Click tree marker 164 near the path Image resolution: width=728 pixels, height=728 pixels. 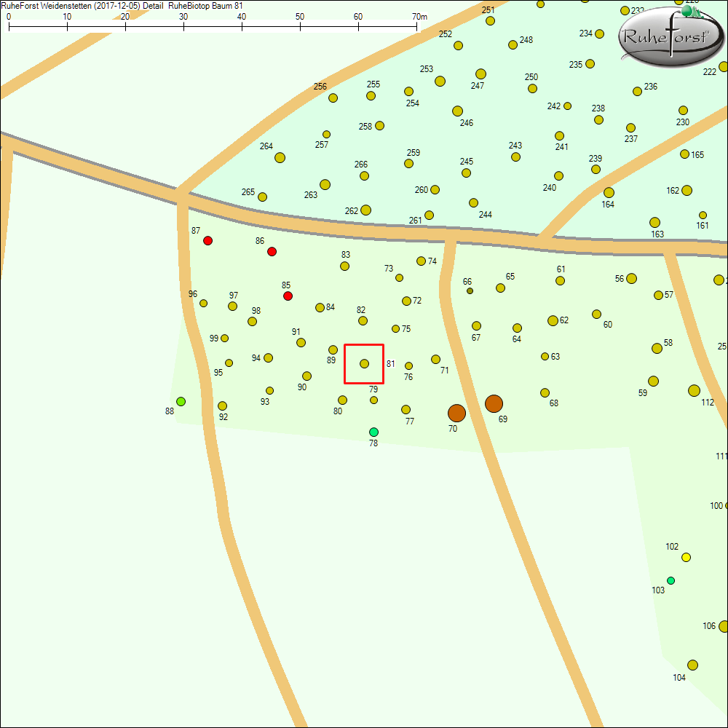coord(609,192)
